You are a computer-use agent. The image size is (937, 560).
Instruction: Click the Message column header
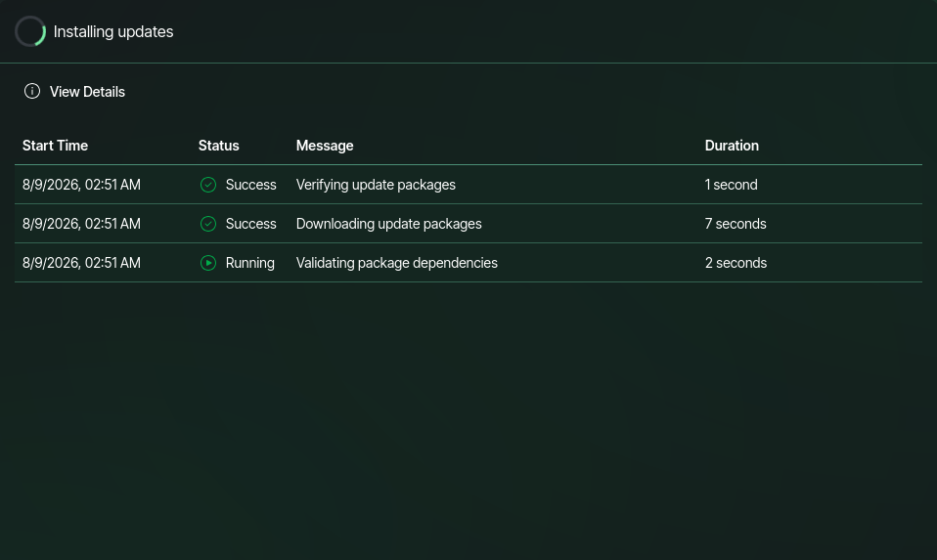click(325, 146)
